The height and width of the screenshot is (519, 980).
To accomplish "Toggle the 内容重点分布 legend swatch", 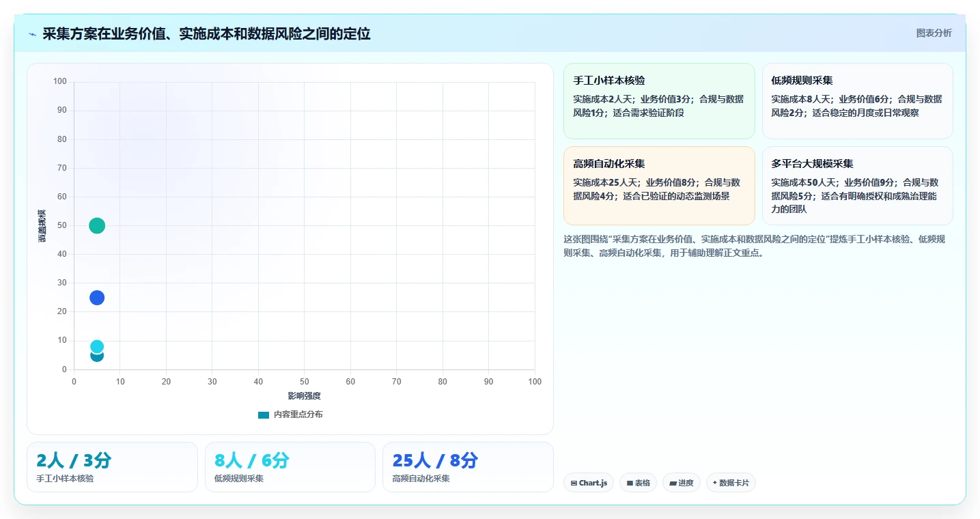I will coord(264,415).
